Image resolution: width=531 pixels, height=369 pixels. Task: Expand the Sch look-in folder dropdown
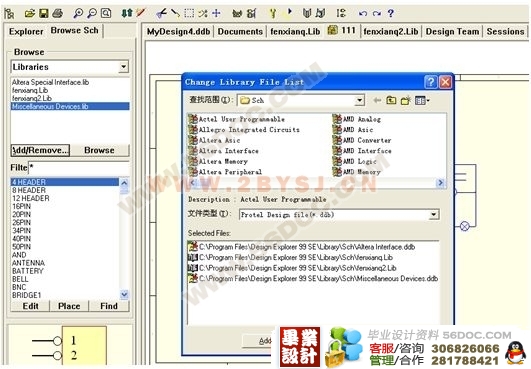(x=359, y=100)
